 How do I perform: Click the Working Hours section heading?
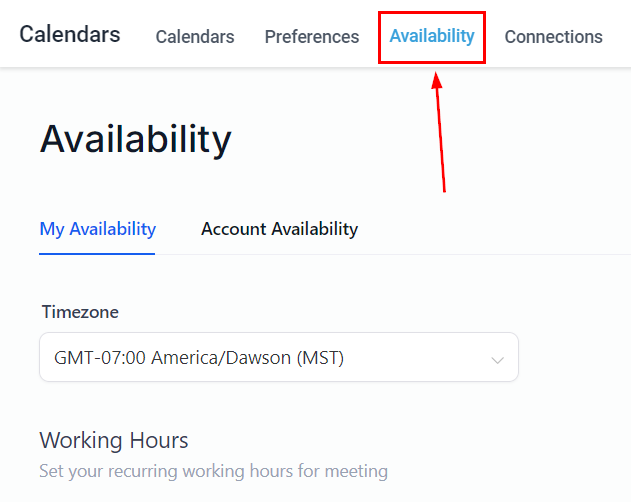[x=114, y=440]
